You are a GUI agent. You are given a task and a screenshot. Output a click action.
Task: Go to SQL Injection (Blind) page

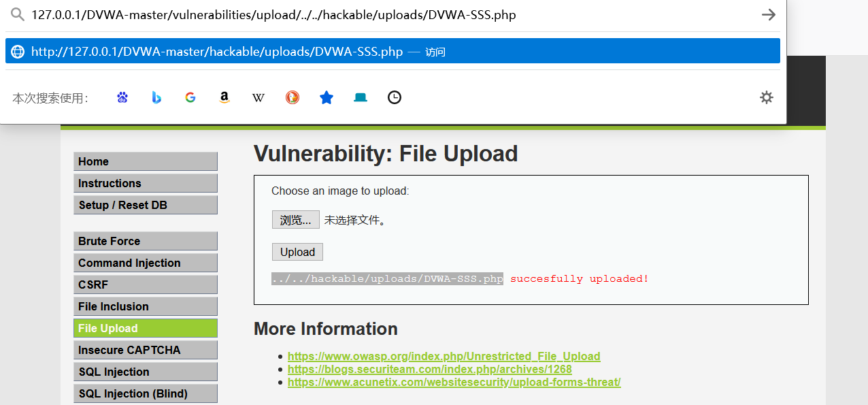(x=146, y=393)
